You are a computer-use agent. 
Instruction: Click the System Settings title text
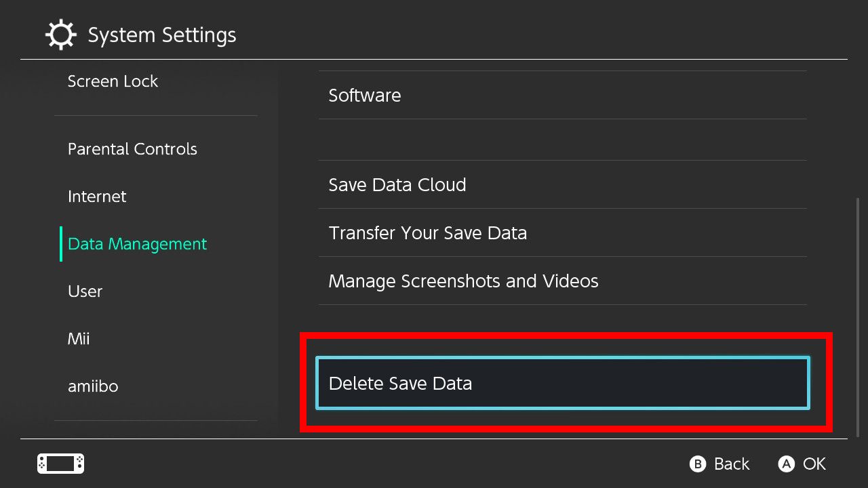tap(162, 35)
